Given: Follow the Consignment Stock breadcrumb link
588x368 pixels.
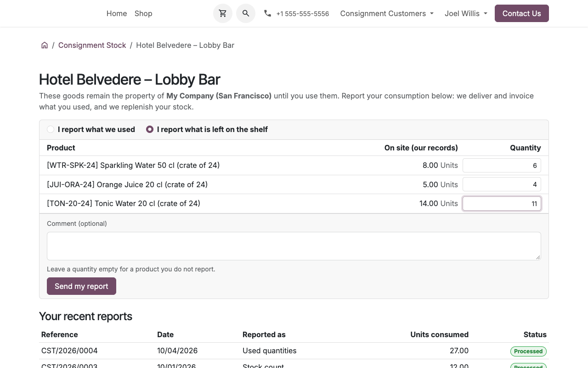Looking at the screenshot, I should coord(92,45).
